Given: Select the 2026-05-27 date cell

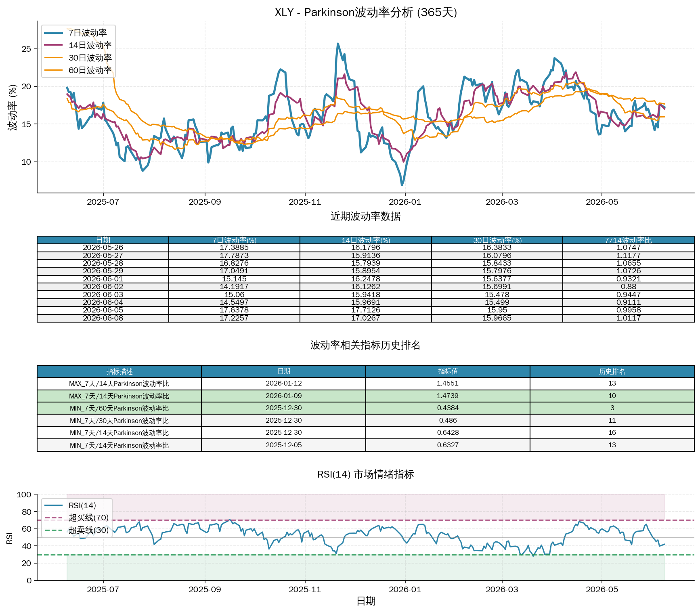Looking at the screenshot, I should click(x=103, y=256).
